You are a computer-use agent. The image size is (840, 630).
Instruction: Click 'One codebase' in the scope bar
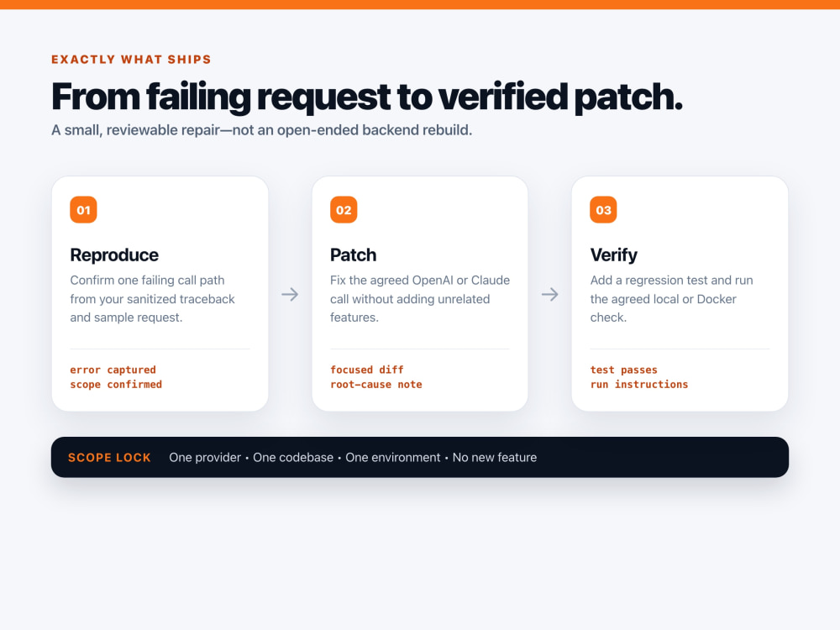293,458
